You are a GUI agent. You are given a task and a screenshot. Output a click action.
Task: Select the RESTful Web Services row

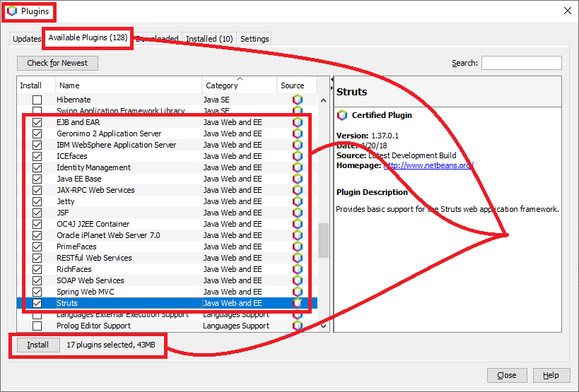click(x=167, y=258)
